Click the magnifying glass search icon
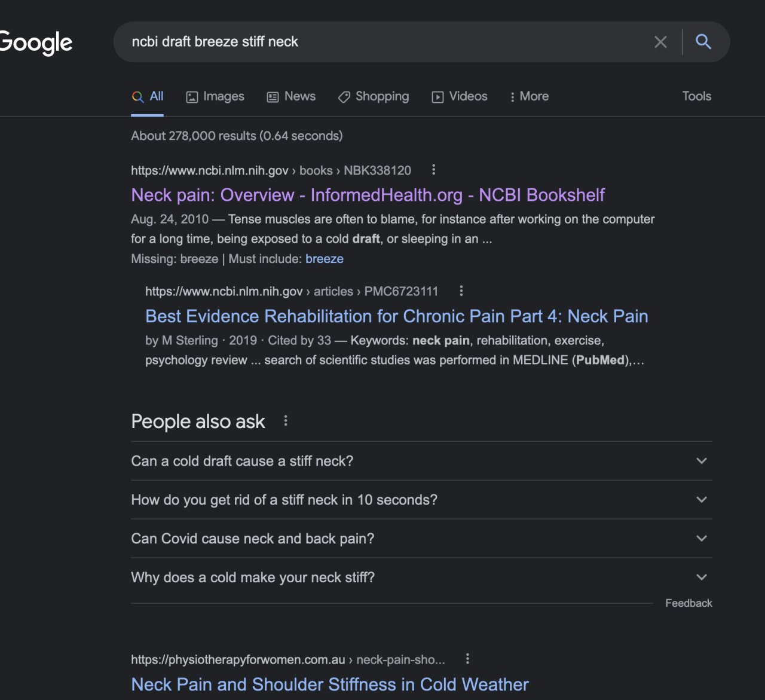765x700 pixels. pos(703,42)
